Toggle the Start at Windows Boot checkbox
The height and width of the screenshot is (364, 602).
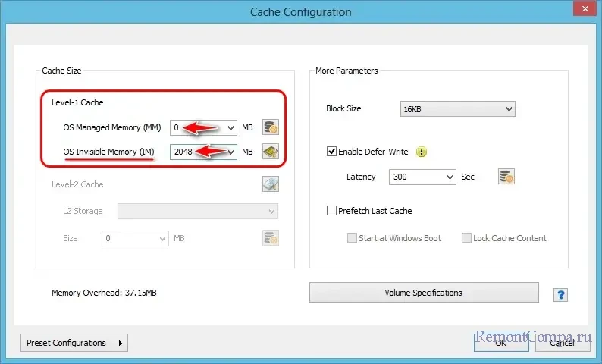coord(352,238)
